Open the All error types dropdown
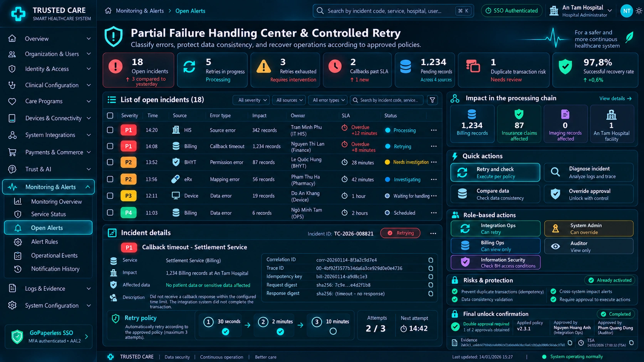Viewport: 644px width, 362px height. [328, 100]
